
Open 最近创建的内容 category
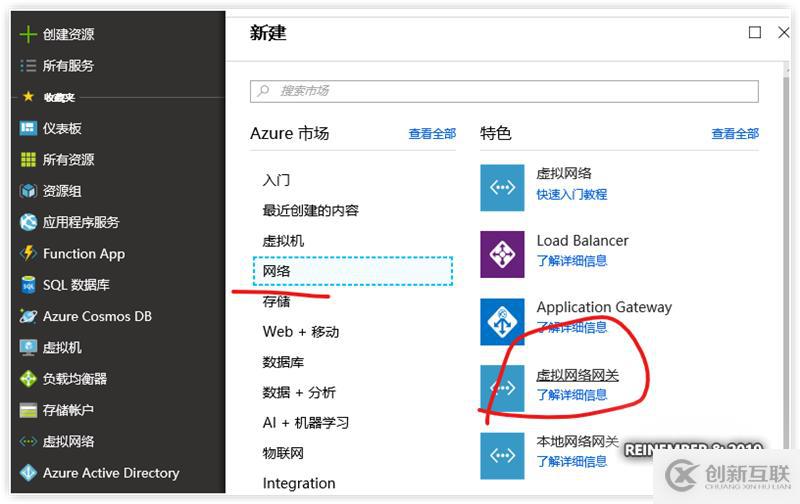click(x=310, y=210)
